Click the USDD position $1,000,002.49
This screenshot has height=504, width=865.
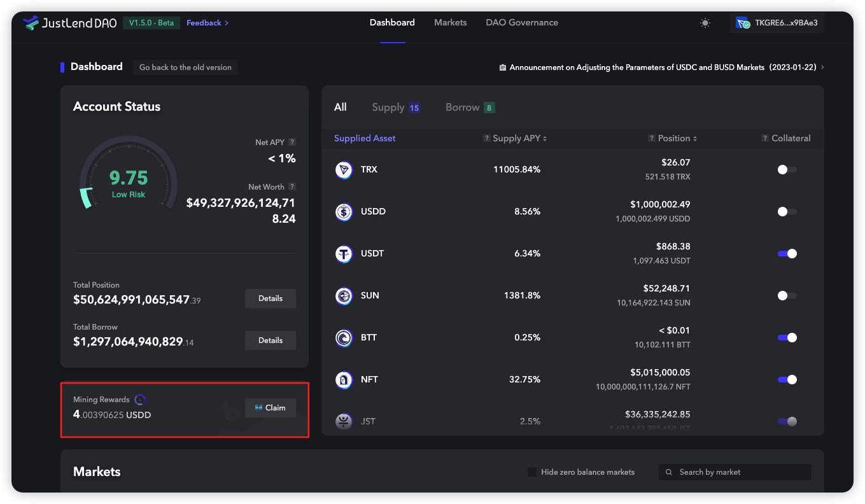click(x=660, y=205)
